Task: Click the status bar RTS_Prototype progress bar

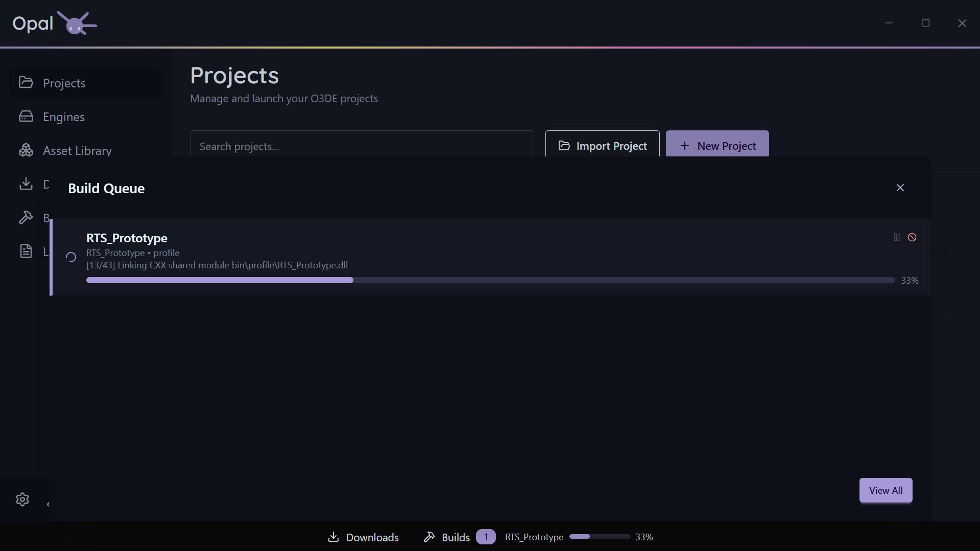Action: (600, 537)
